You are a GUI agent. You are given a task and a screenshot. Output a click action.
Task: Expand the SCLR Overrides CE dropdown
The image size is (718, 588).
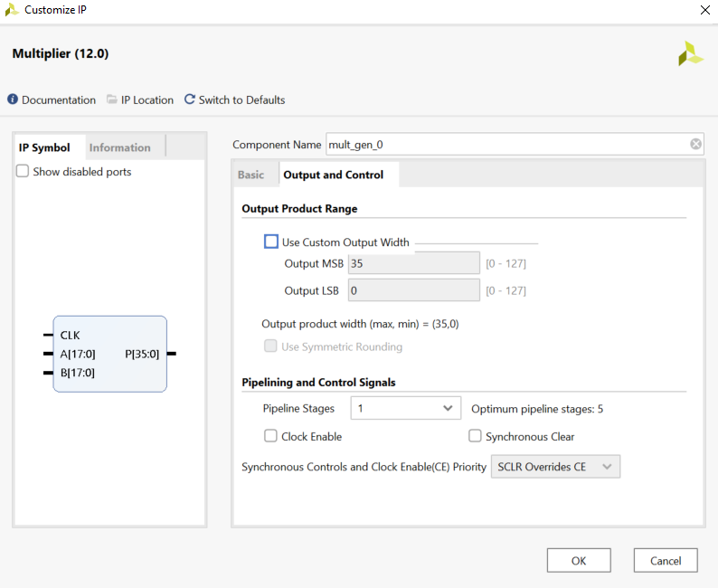[x=555, y=467]
